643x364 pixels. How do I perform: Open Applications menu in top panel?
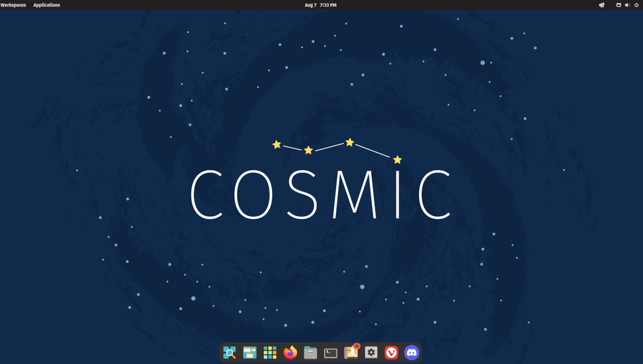coord(47,5)
